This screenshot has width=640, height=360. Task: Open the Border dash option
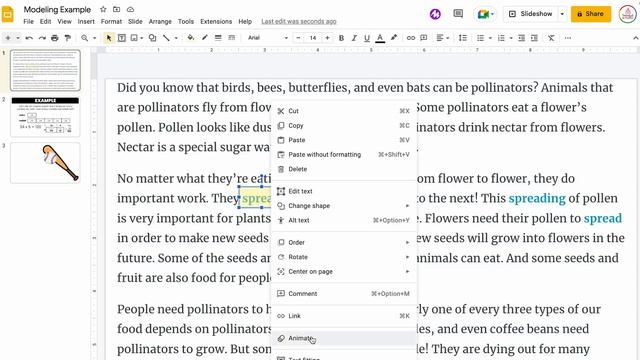(x=231, y=38)
